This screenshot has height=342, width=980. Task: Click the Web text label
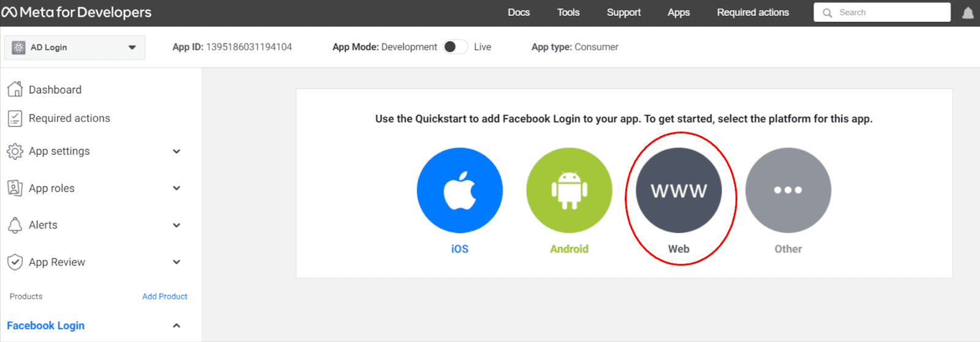point(679,249)
